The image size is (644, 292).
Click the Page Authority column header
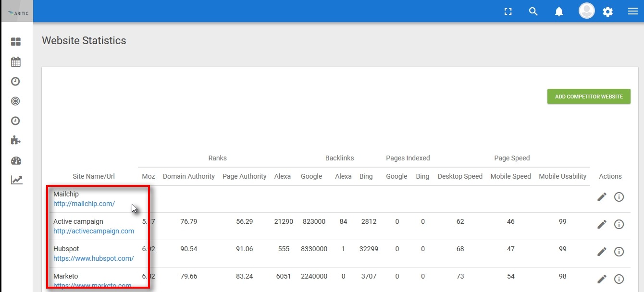[245, 176]
